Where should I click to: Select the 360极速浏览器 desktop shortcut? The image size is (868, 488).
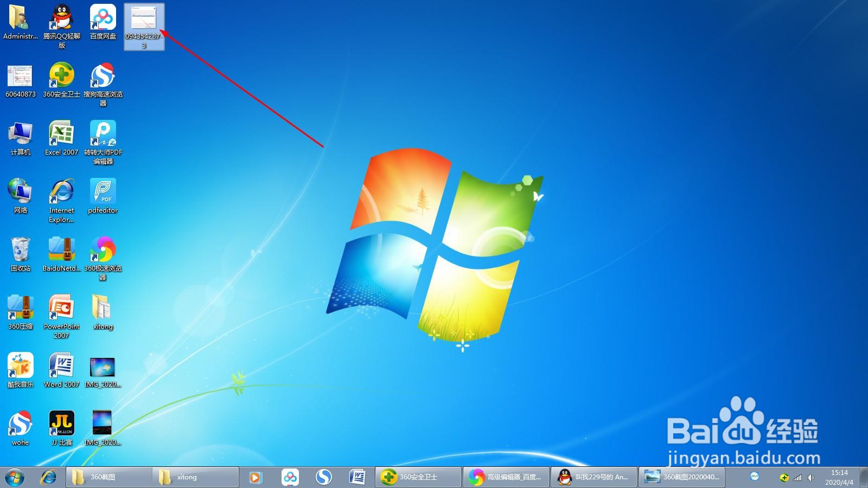(x=103, y=259)
